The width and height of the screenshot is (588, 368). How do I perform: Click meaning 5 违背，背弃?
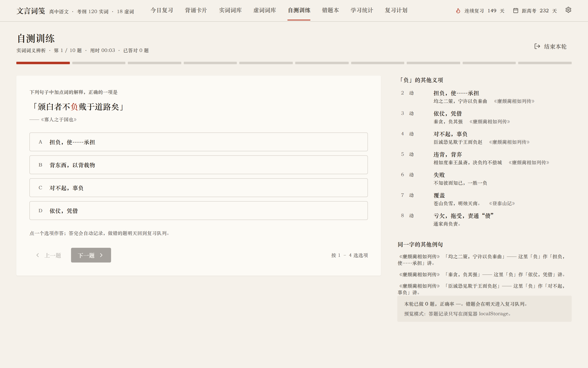(x=448, y=154)
